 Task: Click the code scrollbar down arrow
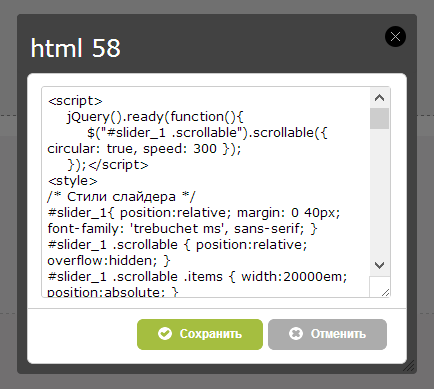tap(379, 265)
